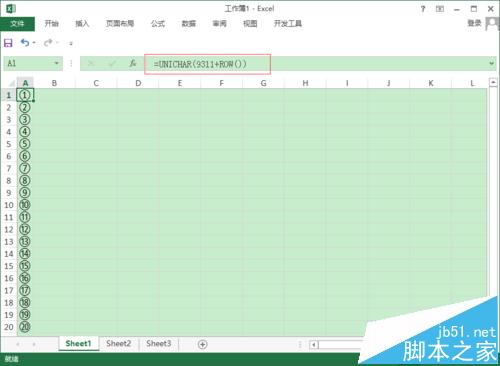Click the Save icon in quick access toolbar

click(x=8, y=43)
